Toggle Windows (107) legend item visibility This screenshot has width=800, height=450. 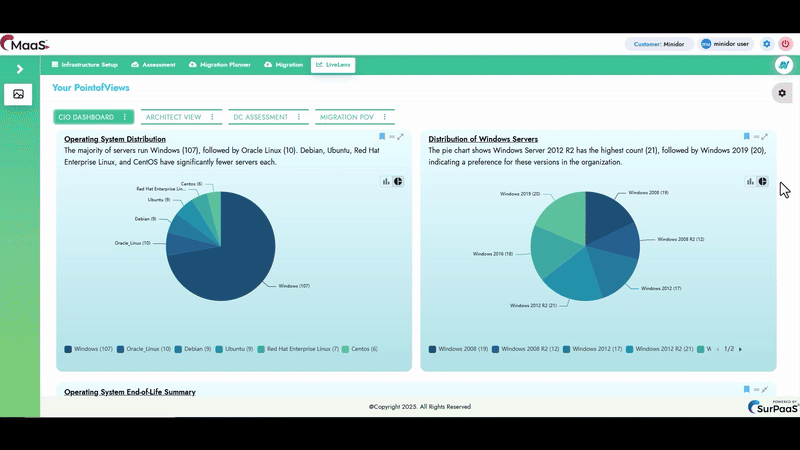click(88, 349)
